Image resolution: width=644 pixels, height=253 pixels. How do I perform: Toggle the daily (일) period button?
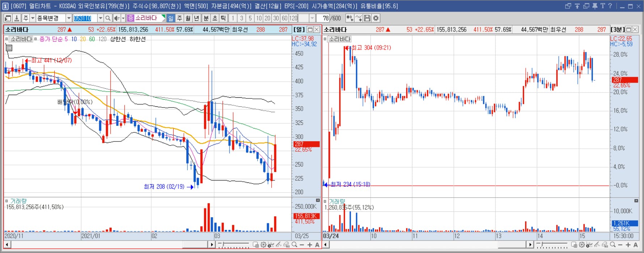(x=171, y=18)
